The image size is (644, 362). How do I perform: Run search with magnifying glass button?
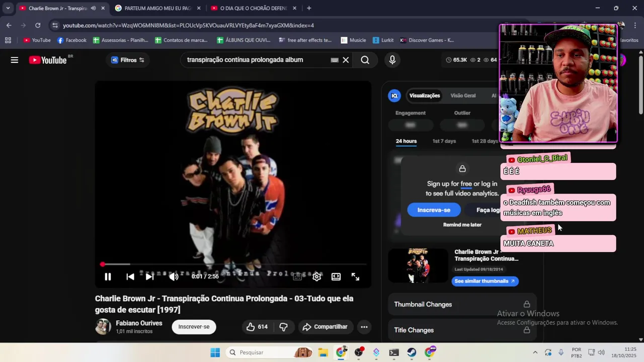point(365,60)
